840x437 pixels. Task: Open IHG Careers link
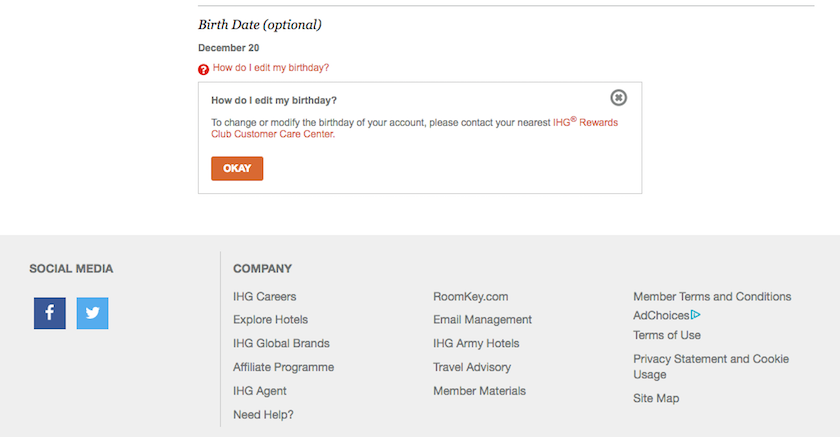point(265,297)
